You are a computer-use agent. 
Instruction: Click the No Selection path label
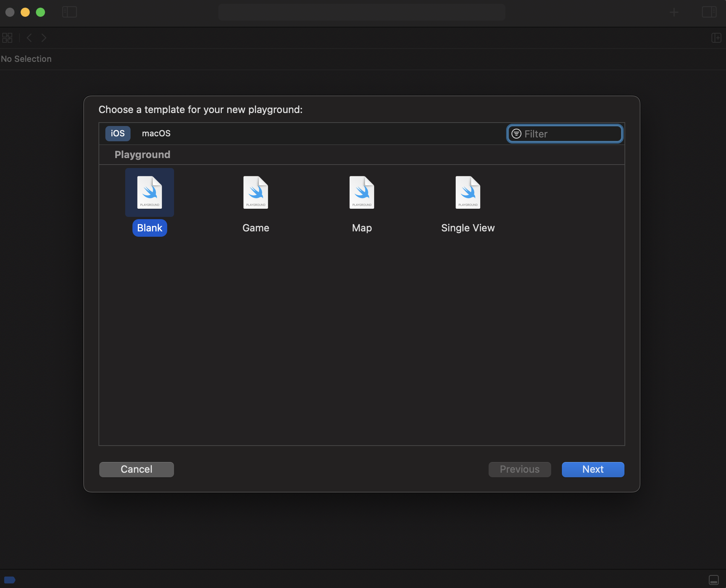click(x=26, y=59)
